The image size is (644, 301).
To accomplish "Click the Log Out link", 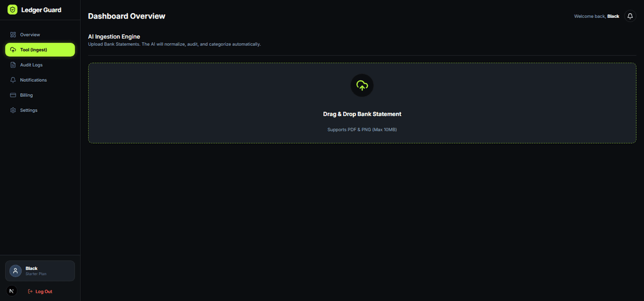I will pyautogui.click(x=40, y=291).
